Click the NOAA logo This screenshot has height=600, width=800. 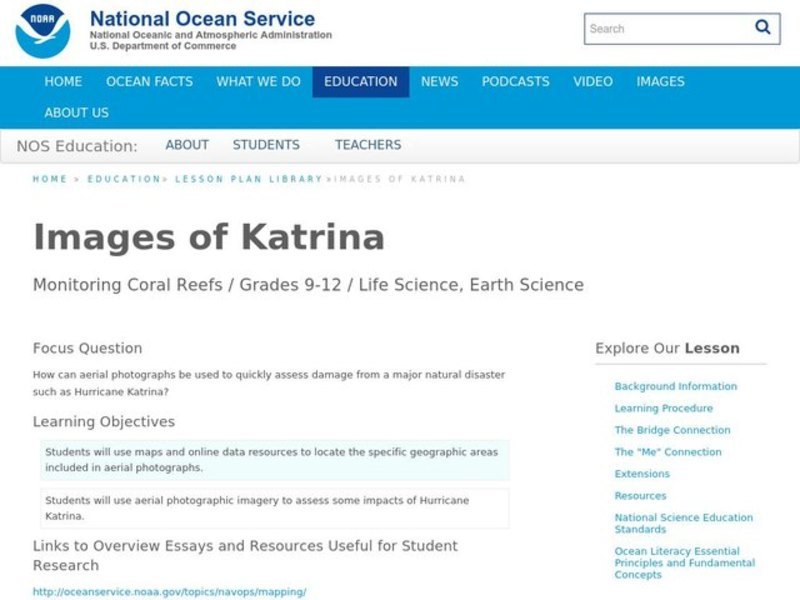click(41, 30)
